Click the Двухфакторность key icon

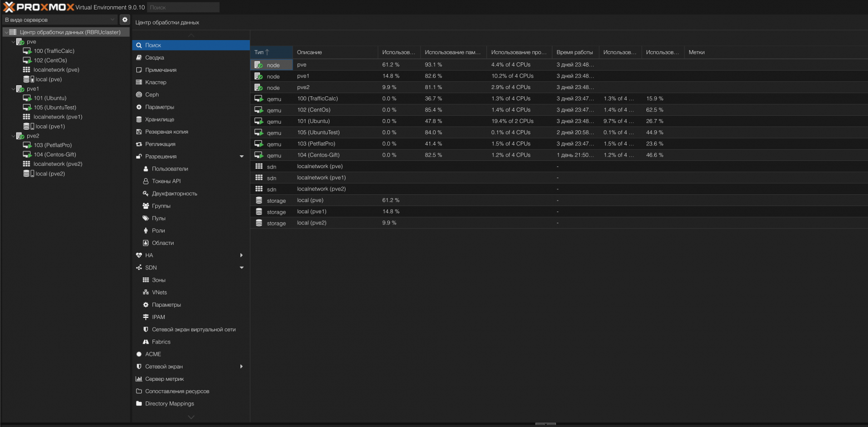146,194
